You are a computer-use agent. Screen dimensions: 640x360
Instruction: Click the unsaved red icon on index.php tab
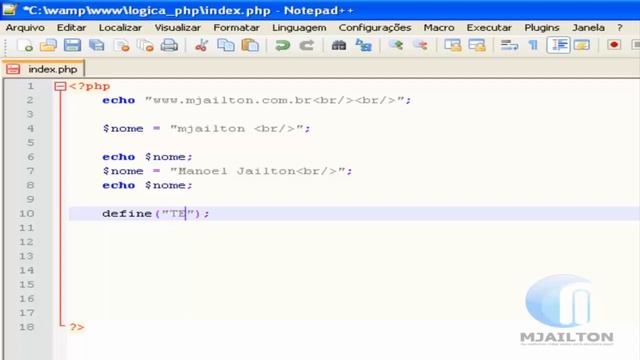click(x=13, y=69)
